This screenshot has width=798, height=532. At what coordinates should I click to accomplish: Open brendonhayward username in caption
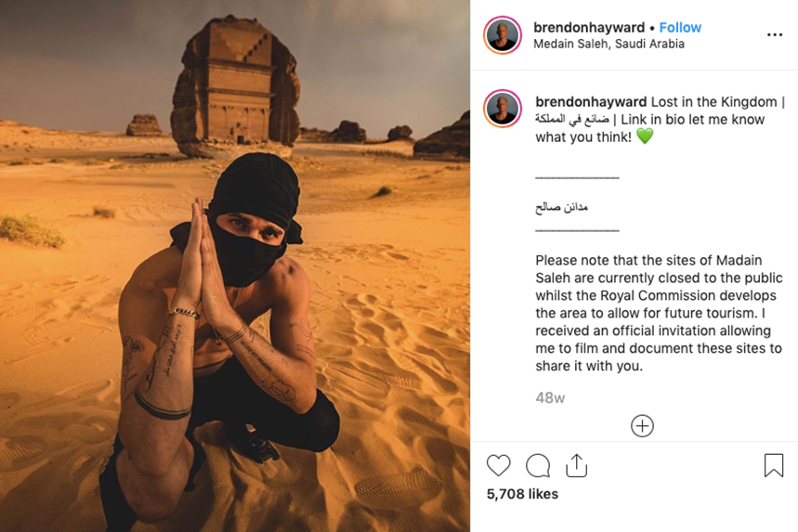(591, 102)
